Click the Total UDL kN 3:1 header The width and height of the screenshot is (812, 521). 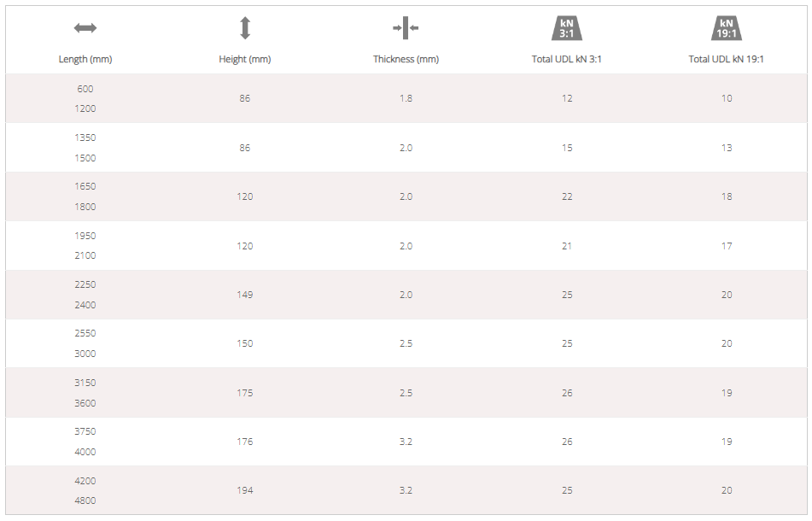click(x=566, y=59)
